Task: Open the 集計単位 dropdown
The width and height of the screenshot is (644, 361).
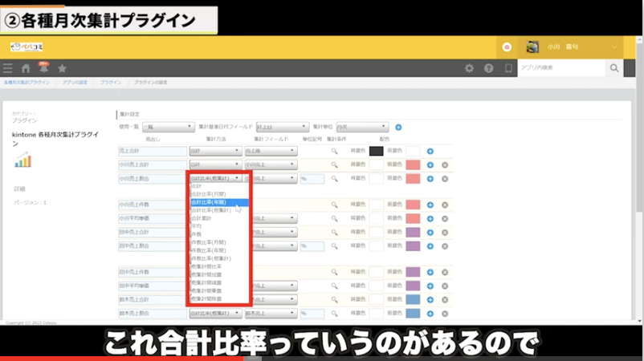Action: (x=362, y=127)
